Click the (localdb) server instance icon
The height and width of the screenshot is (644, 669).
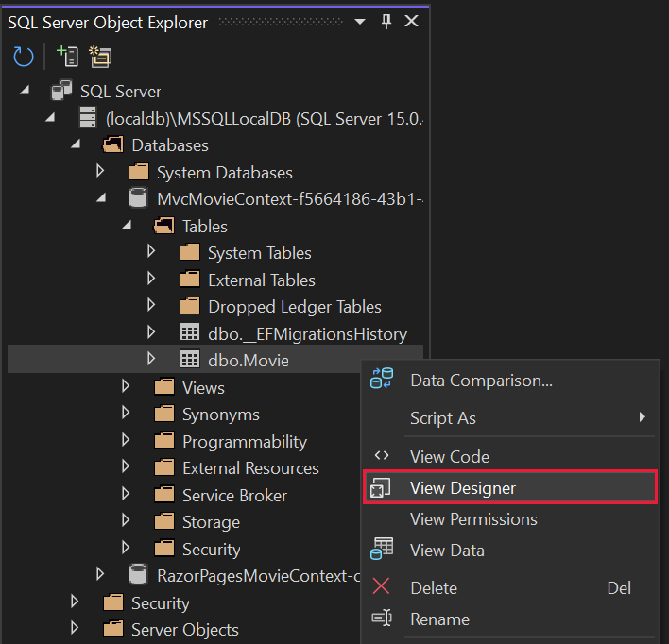pyautogui.click(x=87, y=118)
